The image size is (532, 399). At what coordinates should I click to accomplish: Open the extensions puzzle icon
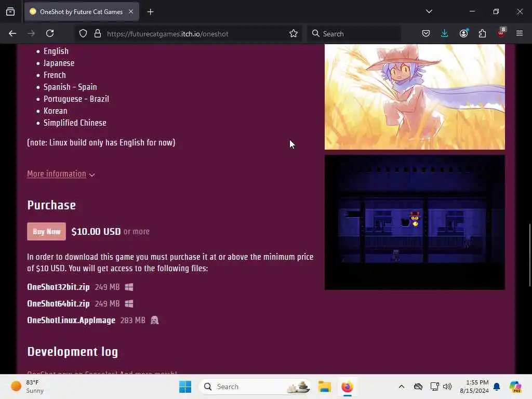click(482, 33)
